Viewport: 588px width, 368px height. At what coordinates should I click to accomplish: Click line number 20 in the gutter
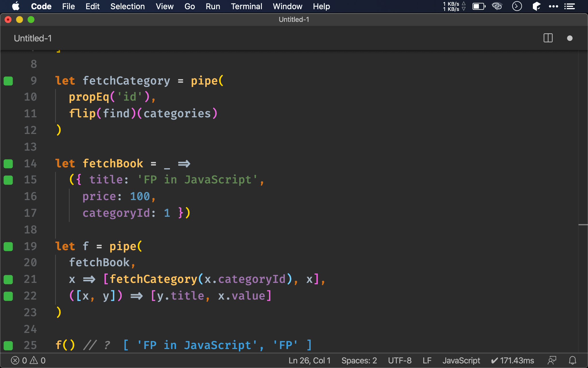pos(30,262)
